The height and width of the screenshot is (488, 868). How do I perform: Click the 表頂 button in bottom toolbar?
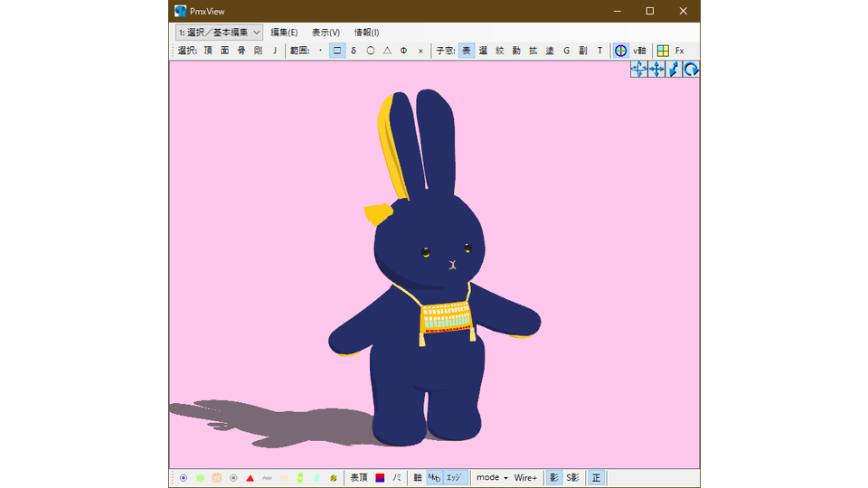(x=359, y=477)
